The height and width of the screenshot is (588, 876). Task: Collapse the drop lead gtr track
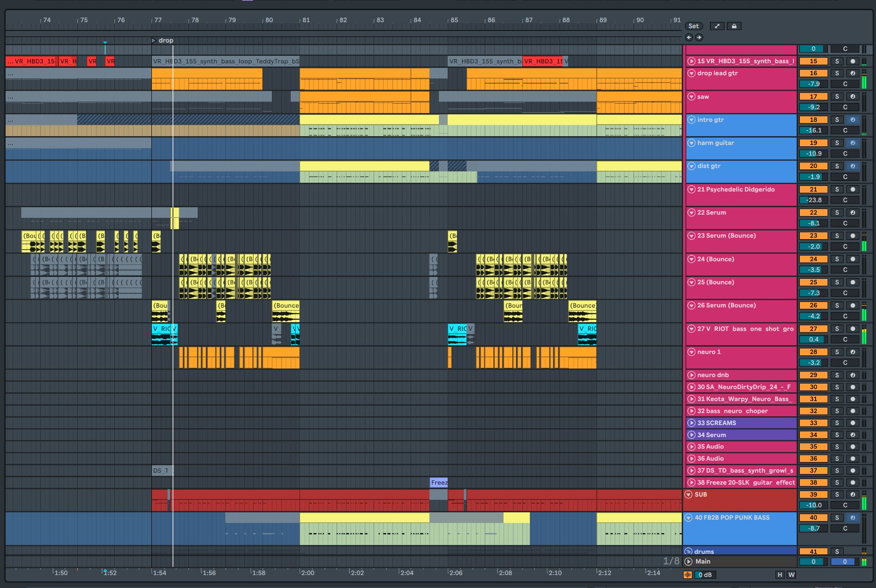[691, 73]
